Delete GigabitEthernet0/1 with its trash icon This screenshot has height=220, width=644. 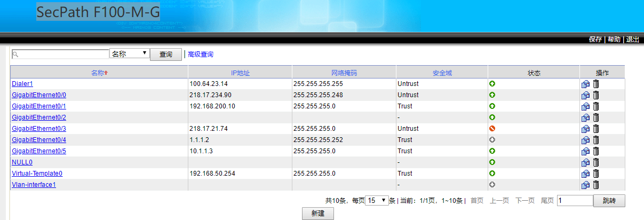[596, 106]
